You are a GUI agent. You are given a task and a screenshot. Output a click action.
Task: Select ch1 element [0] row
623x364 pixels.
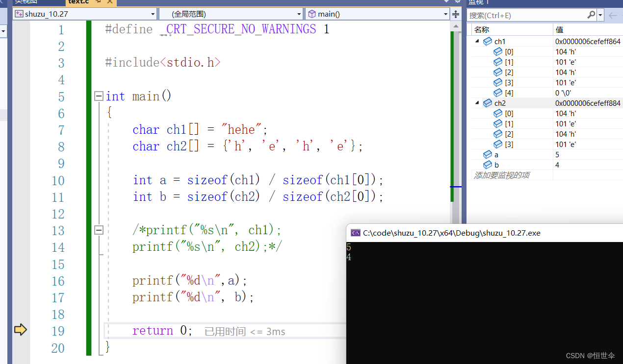547,52
